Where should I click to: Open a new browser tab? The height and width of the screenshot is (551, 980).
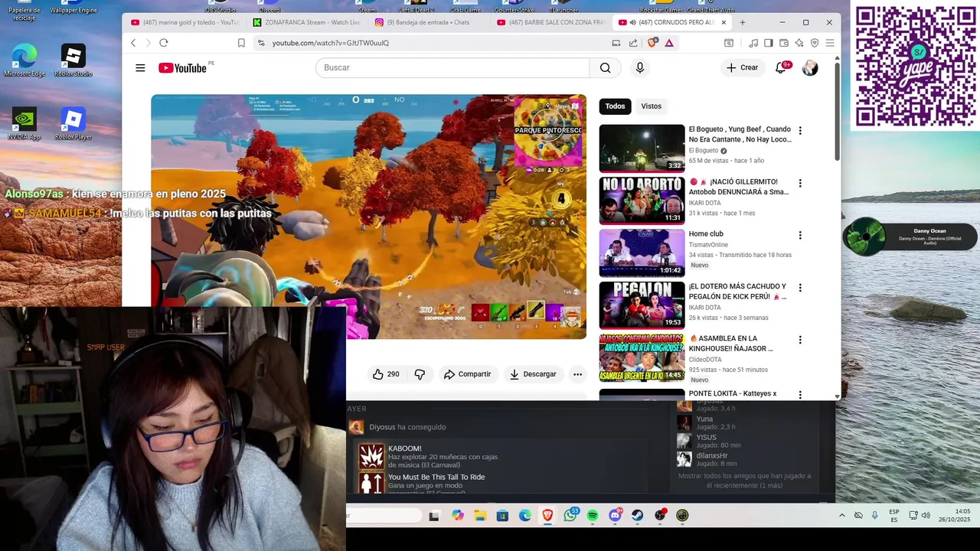pyautogui.click(x=743, y=22)
